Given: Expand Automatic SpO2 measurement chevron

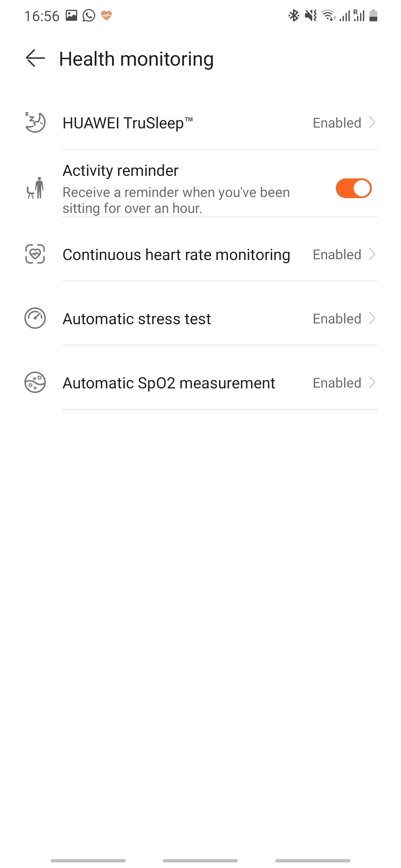Looking at the screenshot, I should click(372, 382).
